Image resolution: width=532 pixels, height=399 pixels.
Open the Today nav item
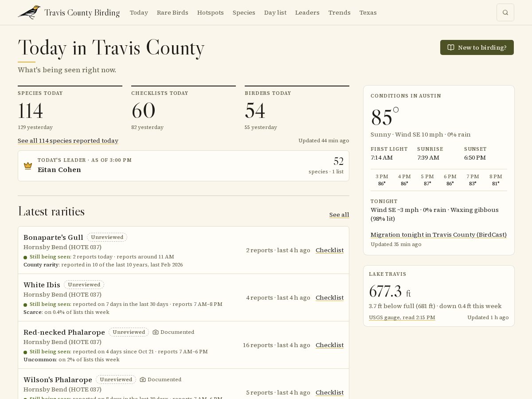click(x=139, y=12)
